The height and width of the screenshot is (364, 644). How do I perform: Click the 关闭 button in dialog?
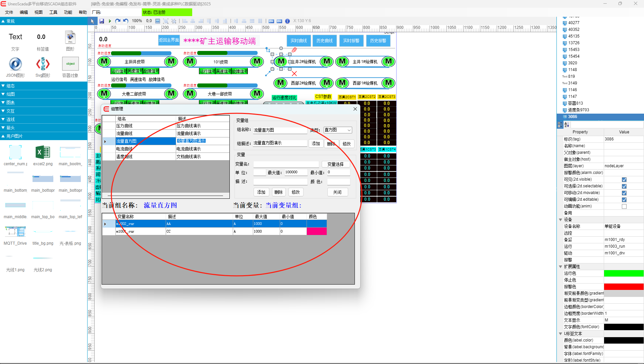pos(337,192)
